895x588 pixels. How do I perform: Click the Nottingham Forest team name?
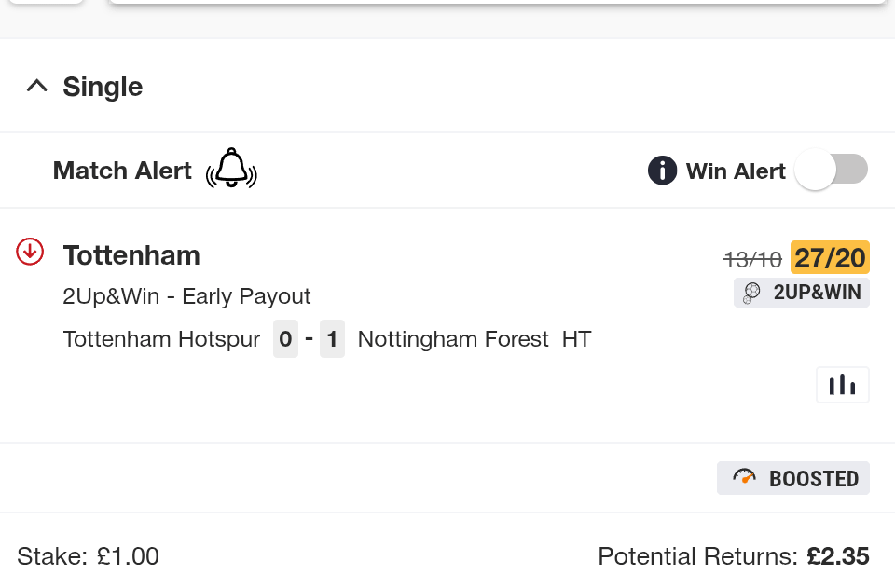(453, 339)
